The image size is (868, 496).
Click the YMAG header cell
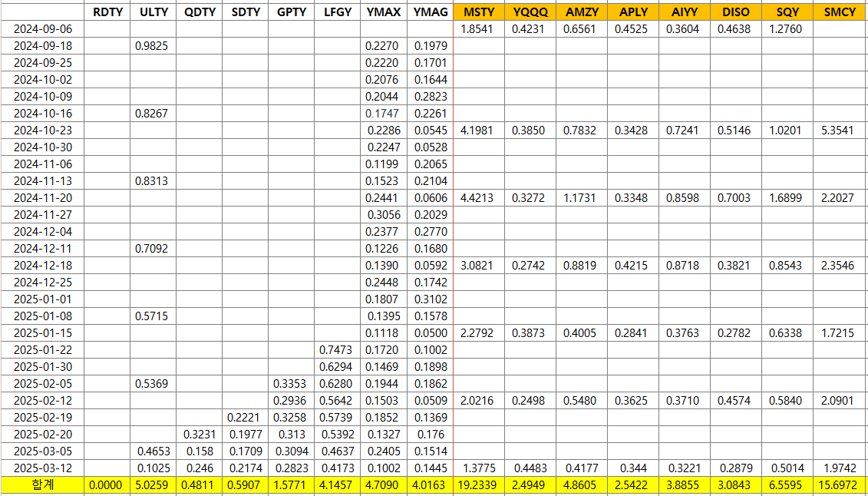point(430,12)
